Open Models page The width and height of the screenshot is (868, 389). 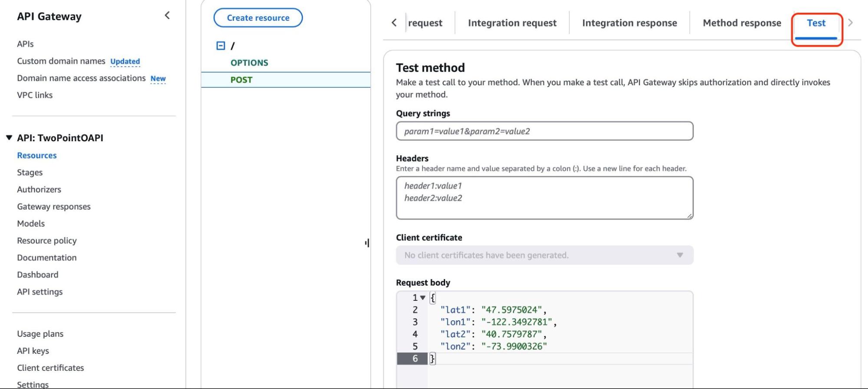(31, 223)
